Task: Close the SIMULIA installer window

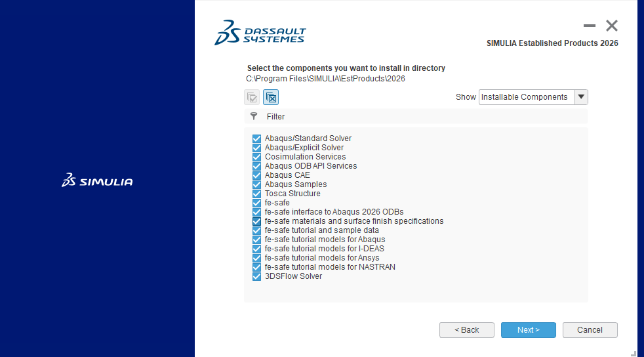Action: (x=612, y=26)
